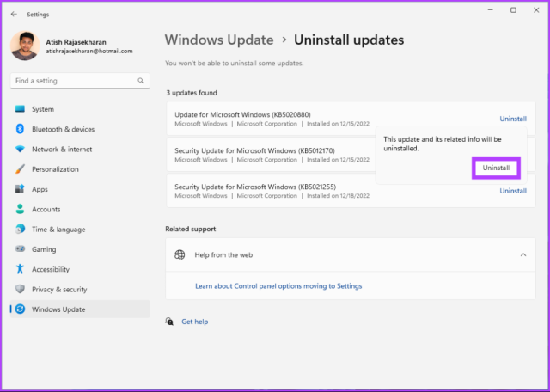This screenshot has height=392, width=550.
Task: Click the Privacy & security shield icon
Action: (x=20, y=289)
